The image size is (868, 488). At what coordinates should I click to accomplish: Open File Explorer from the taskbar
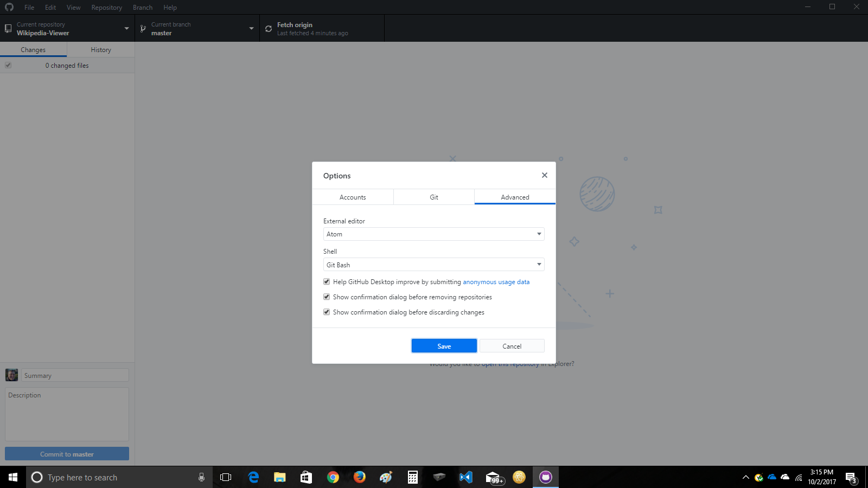point(279,477)
